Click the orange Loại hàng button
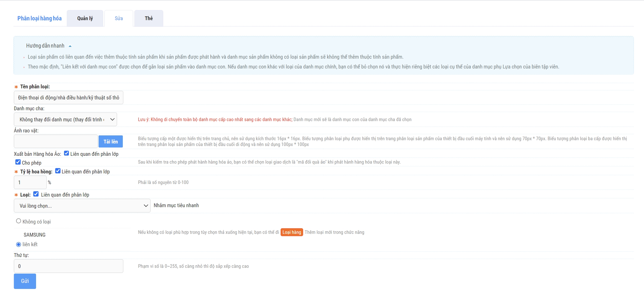Viewport: 644px width, 299px height. (292, 232)
